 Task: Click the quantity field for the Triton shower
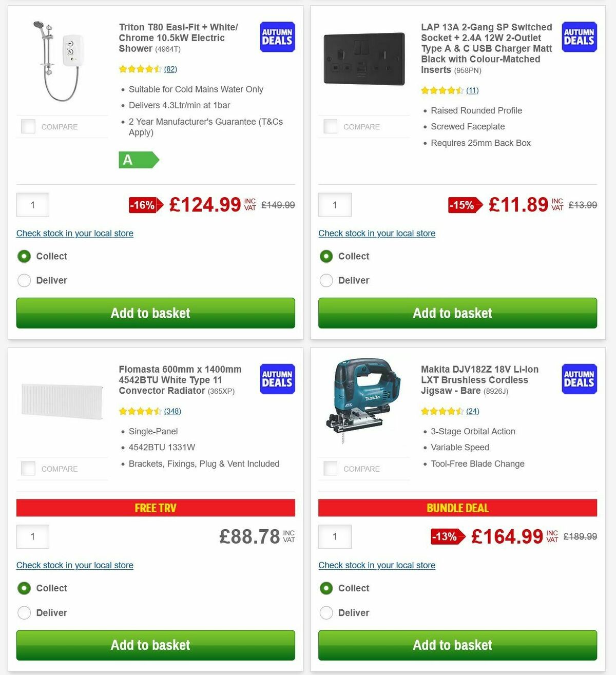32,205
